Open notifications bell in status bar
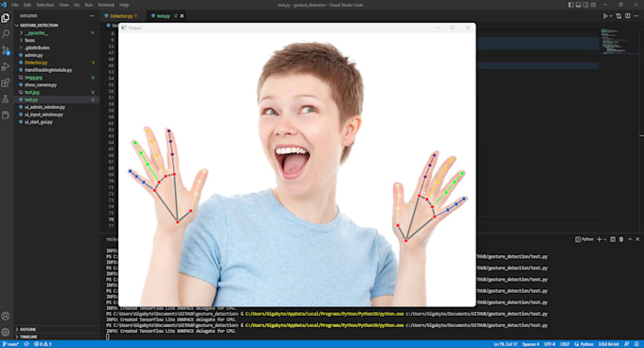This screenshot has width=644, height=348. click(x=636, y=344)
